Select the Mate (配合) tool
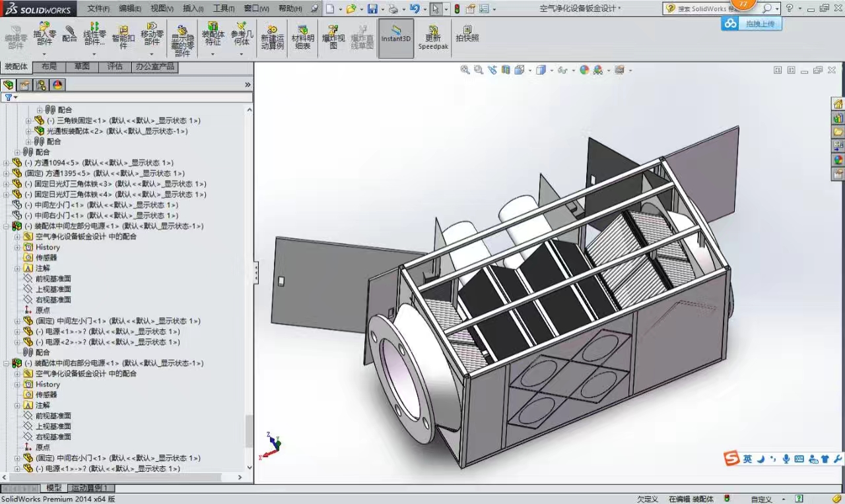The height and width of the screenshot is (504, 845). [69, 34]
